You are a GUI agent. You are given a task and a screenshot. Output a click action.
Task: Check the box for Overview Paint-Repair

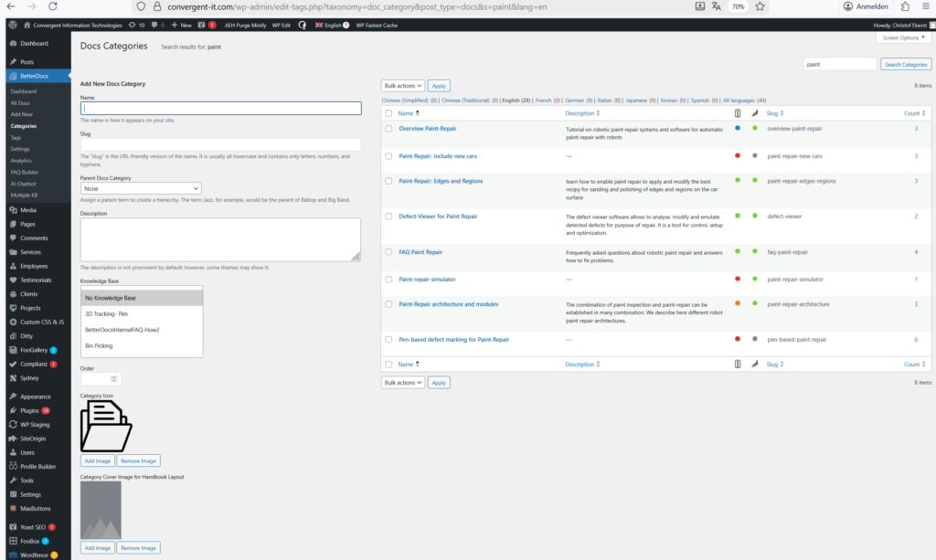[388, 129]
